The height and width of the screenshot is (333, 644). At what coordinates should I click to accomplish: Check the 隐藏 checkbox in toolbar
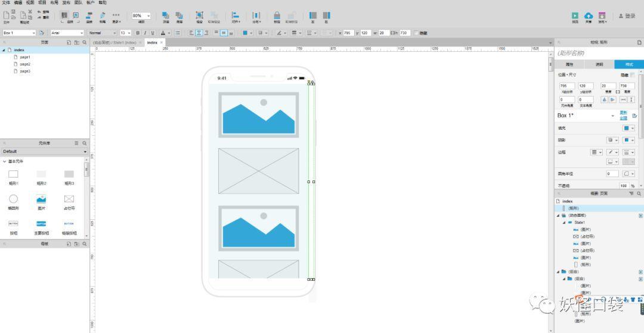(x=416, y=33)
